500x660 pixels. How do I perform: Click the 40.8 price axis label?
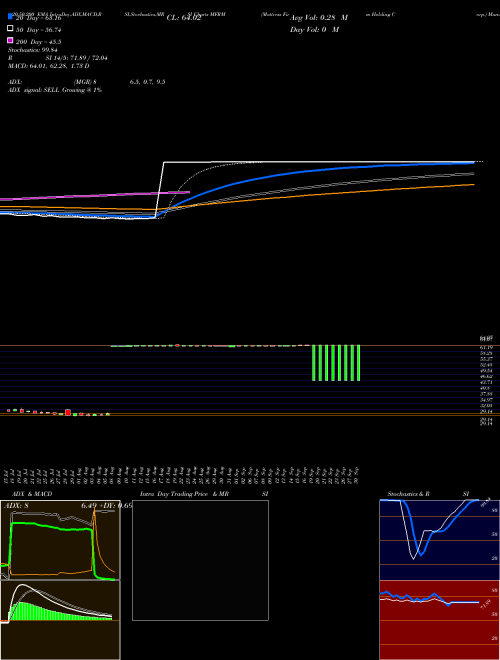point(484,388)
